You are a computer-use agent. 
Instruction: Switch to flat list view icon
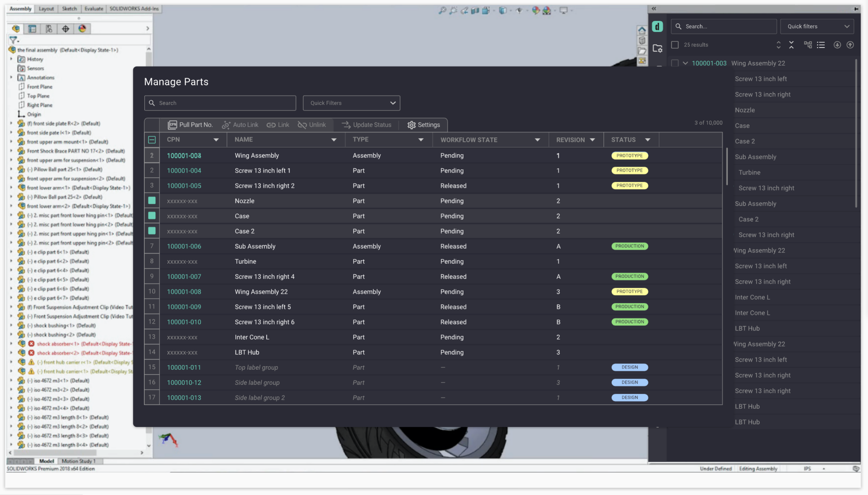821,45
